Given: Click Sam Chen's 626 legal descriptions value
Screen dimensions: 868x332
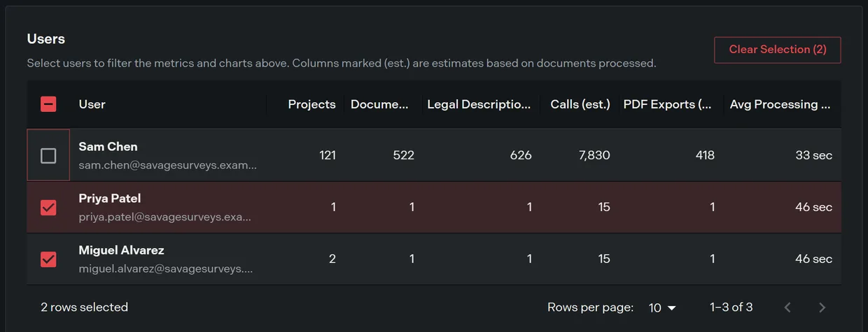Looking at the screenshot, I should click(x=521, y=155).
